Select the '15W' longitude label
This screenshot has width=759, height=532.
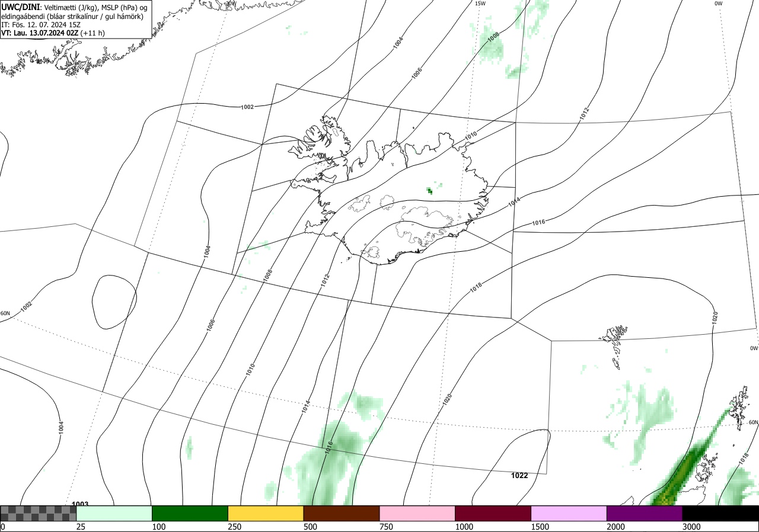click(x=480, y=4)
